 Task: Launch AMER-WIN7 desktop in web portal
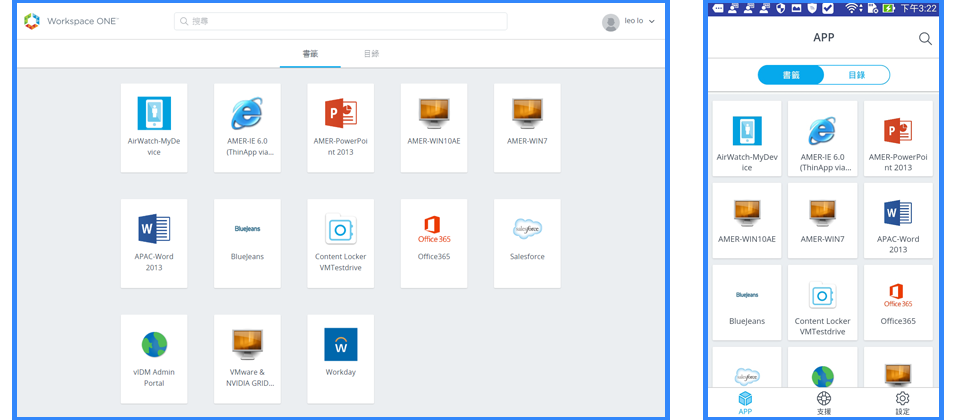527,128
